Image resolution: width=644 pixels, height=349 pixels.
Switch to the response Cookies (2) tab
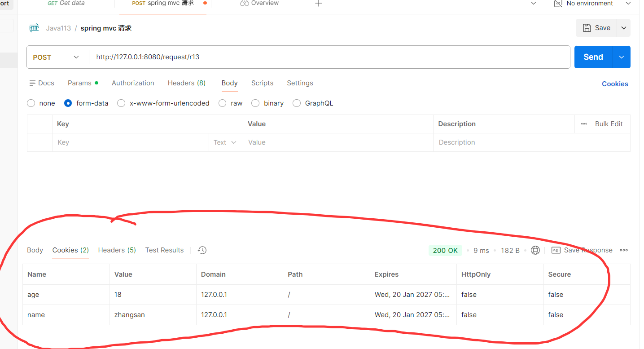(x=70, y=250)
